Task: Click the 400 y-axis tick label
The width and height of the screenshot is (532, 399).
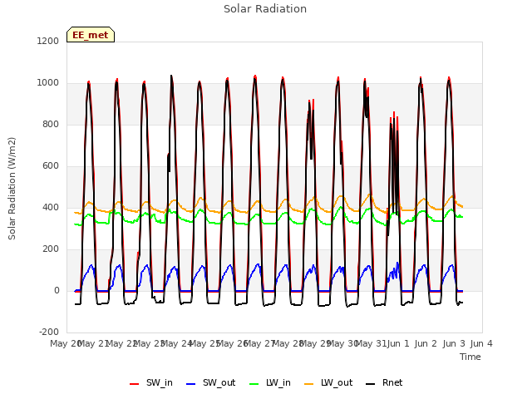Action: click(51, 207)
